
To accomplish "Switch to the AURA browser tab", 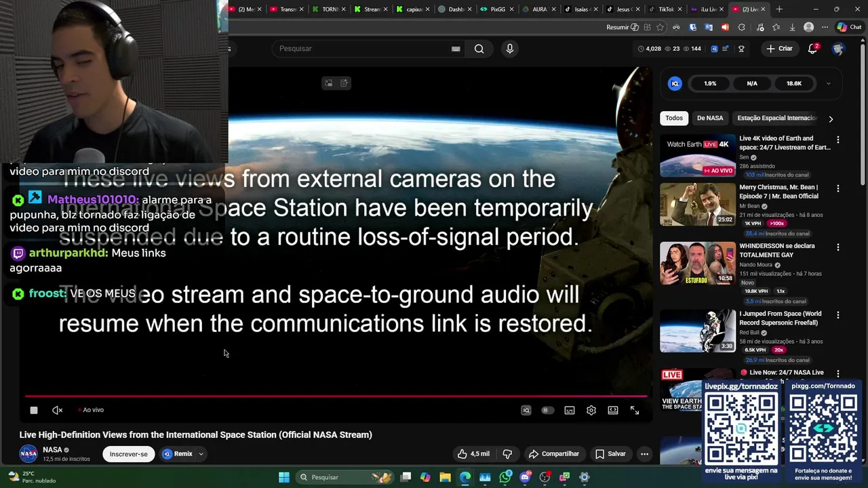I will click(x=540, y=9).
